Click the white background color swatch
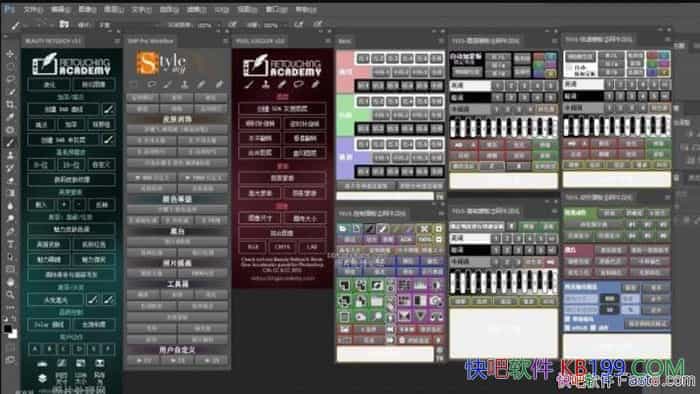 pyautogui.click(x=14, y=334)
